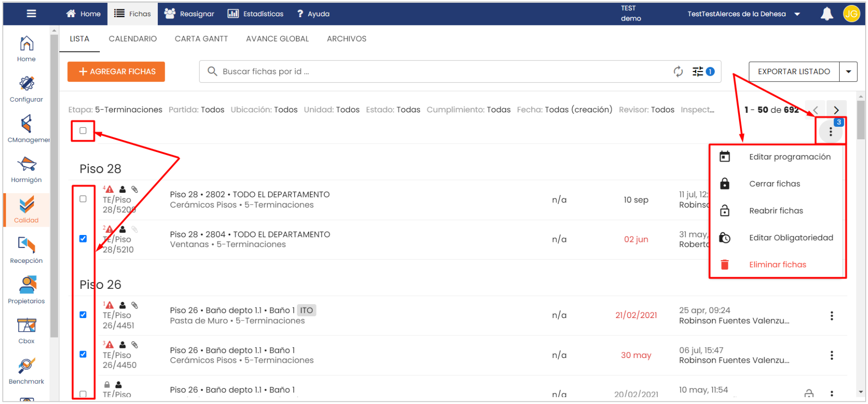Open the filter settings icon in search bar
The width and height of the screenshot is (868, 404).
[x=698, y=72]
